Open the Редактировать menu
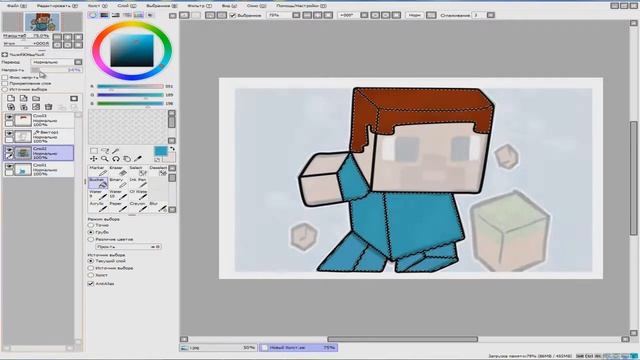Image resolution: width=640 pixels, height=360 pixels. click(57, 6)
